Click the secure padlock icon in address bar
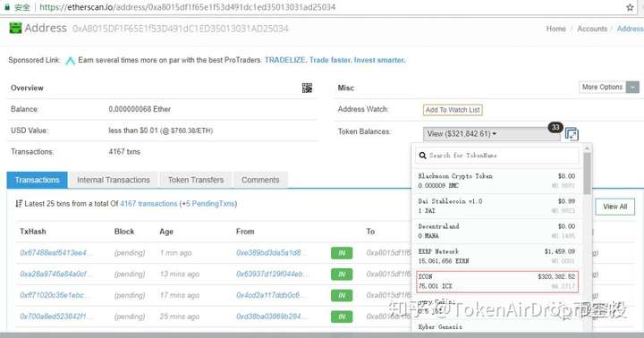 point(7,7)
